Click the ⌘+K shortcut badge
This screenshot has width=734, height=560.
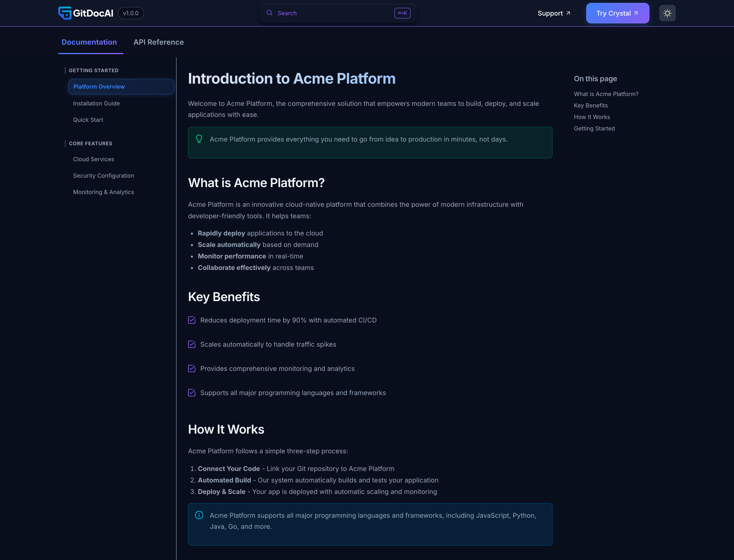click(402, 13)
